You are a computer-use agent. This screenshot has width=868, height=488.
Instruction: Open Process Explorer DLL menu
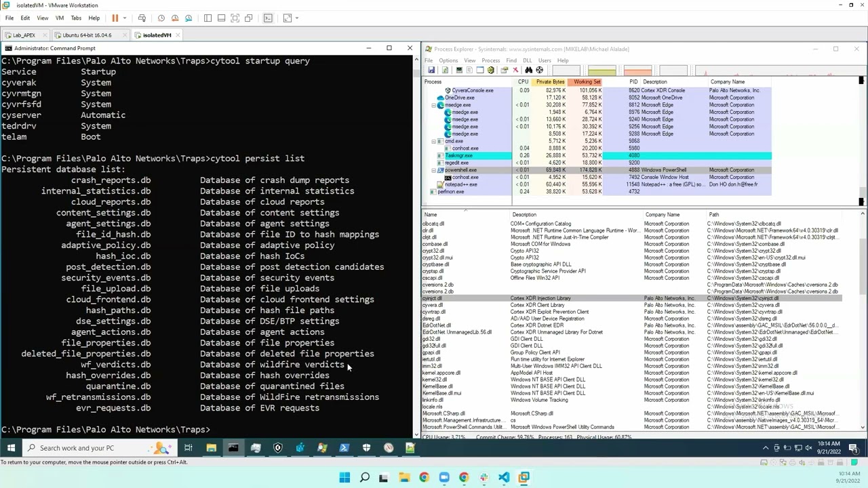coord(527,60)
